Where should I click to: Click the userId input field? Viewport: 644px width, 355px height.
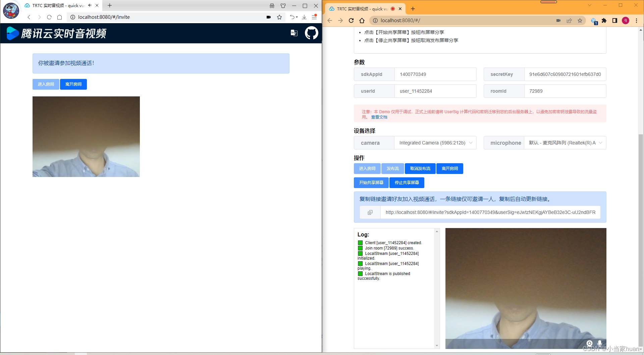pos(435,91)
